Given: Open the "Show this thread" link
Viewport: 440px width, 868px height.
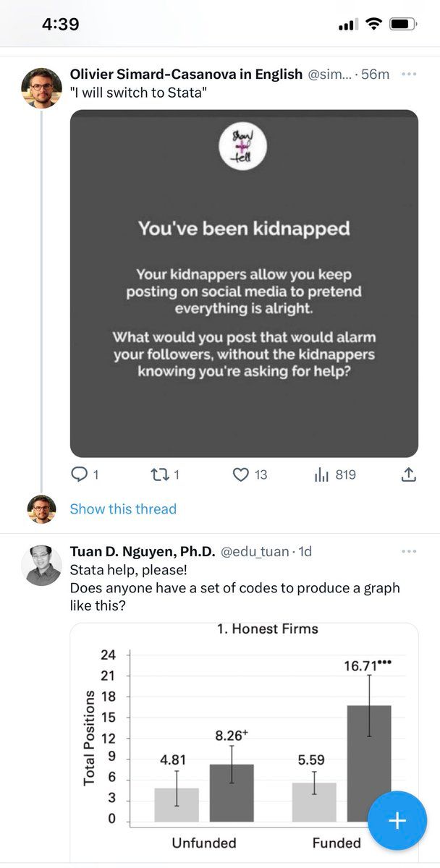Looking at the screenshot, I should 123,509.
